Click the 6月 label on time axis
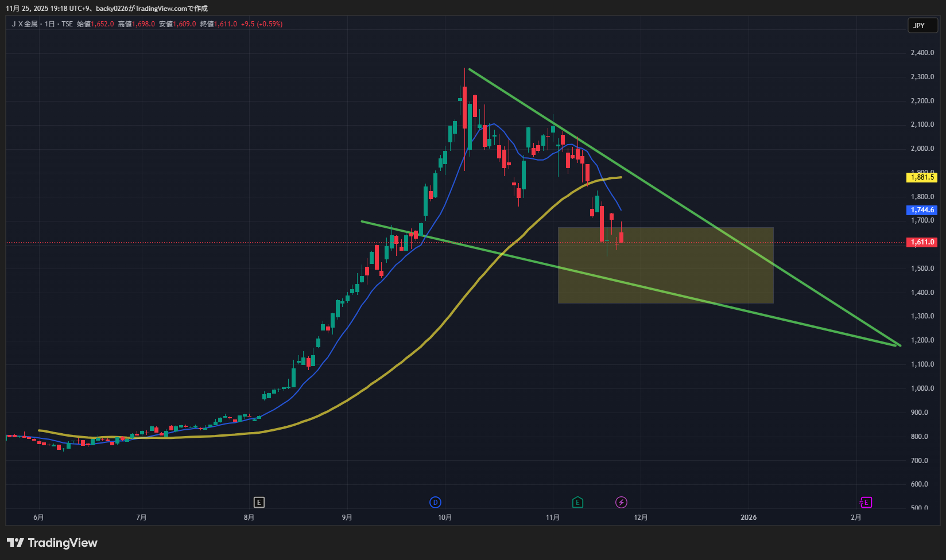 pyautogui.click(x=38, y=518)
